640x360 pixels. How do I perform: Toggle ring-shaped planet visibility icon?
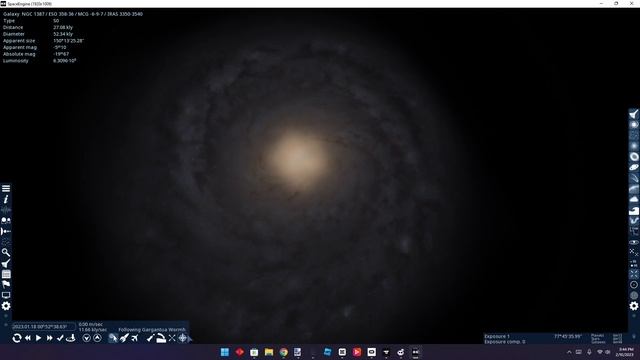click(x=633, y=157)
